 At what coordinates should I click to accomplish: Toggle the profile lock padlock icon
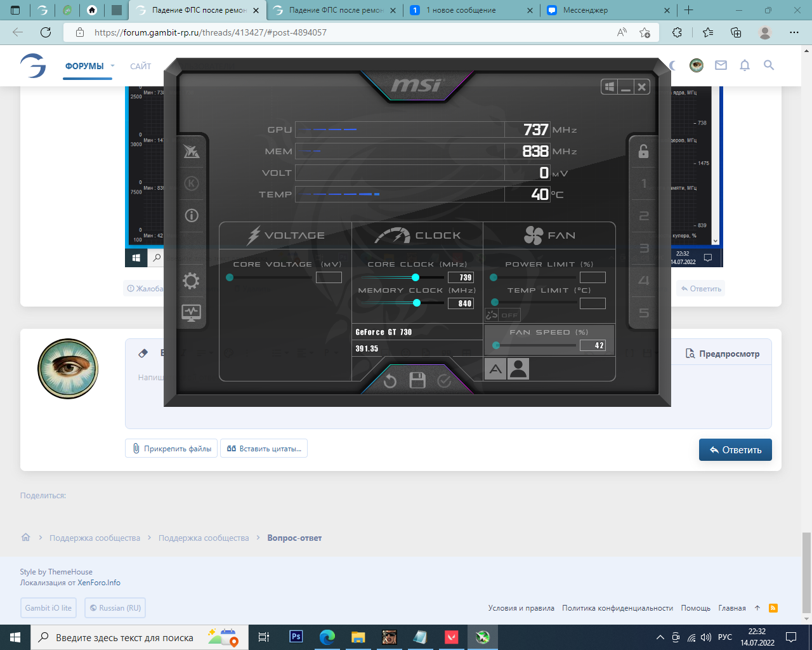pos(643,151)
